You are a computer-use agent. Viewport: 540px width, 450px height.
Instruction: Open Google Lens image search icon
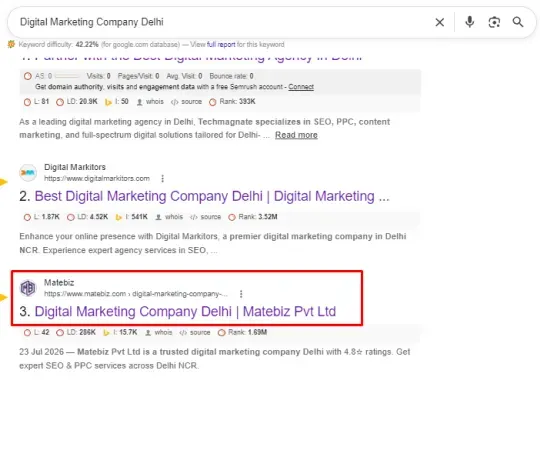494,22
